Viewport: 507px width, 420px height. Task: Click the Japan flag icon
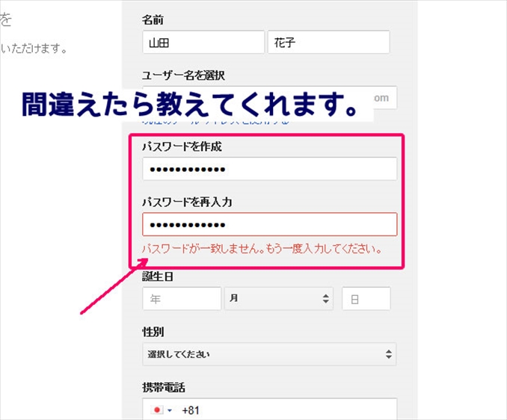(157, 410)
